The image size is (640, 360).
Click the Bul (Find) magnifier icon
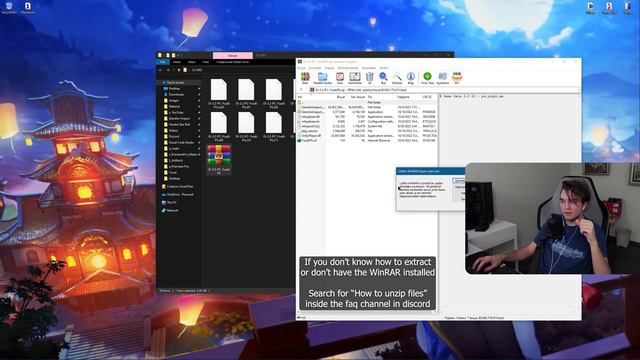383,78
